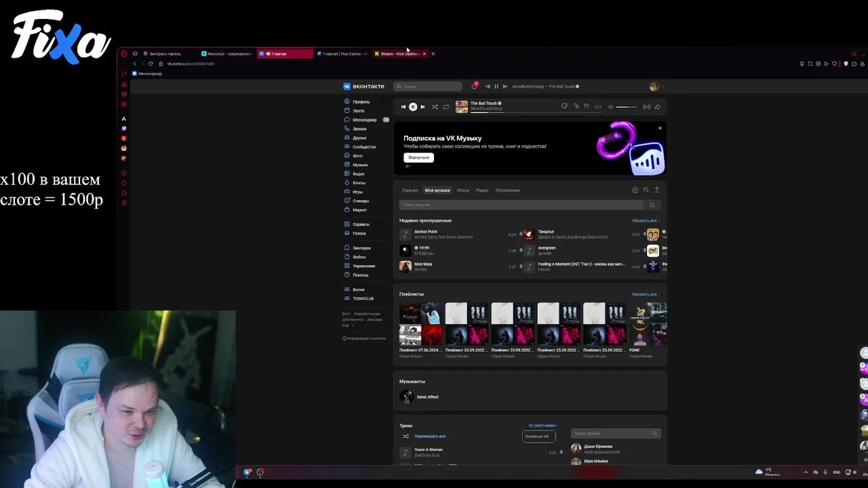This screenshot has height=488, width=868.
Task: Show all recently played tracks
Action: 645,220
